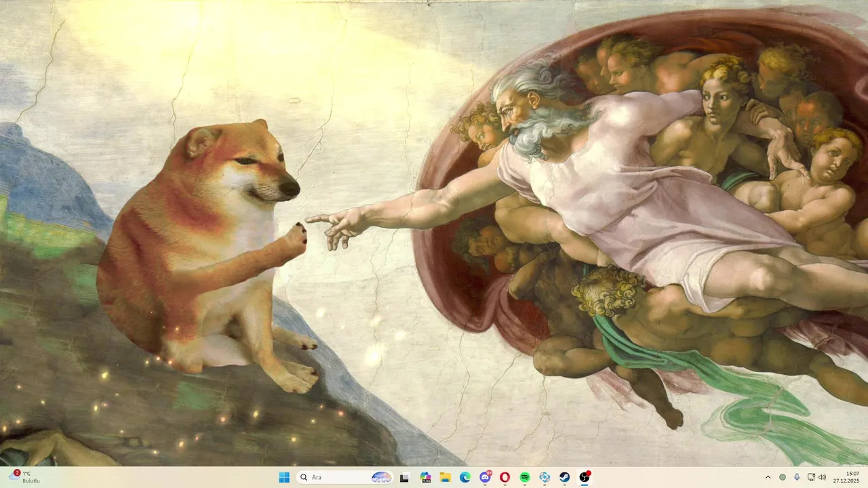Open network settings tray icon
The width and height of the screenshot is (868, 488).
(x=811, y=477)
